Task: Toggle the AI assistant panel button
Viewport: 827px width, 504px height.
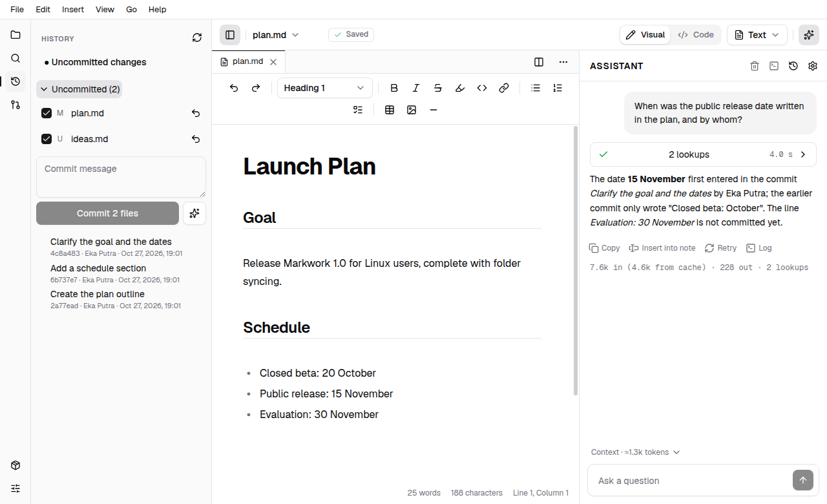Action: [809, 35]
